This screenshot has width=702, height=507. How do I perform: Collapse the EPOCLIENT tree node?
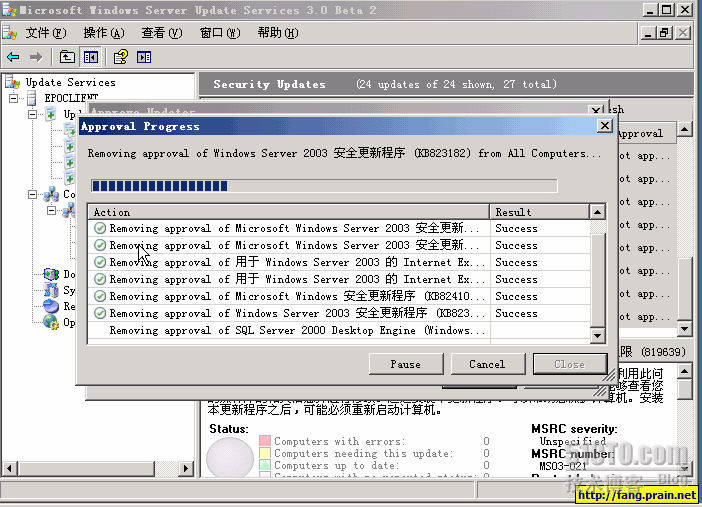coord(14,98)
